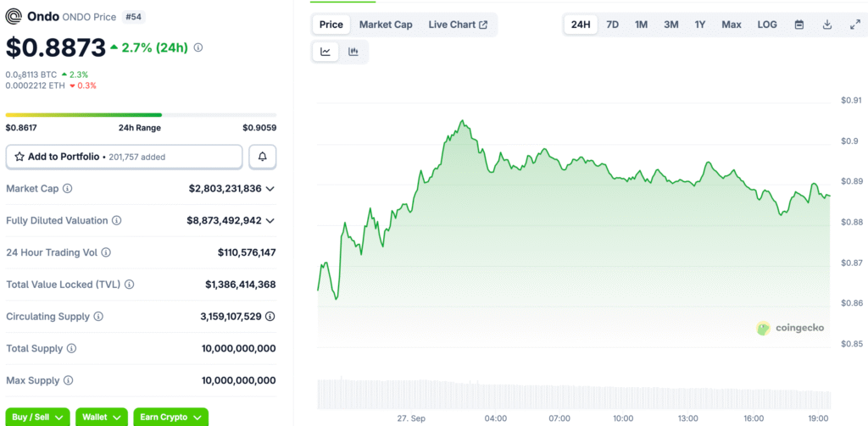Viewport: 868px width, 426px height.
Task: Open info icon beside 24h percentage change
Action: click(198, 47)
